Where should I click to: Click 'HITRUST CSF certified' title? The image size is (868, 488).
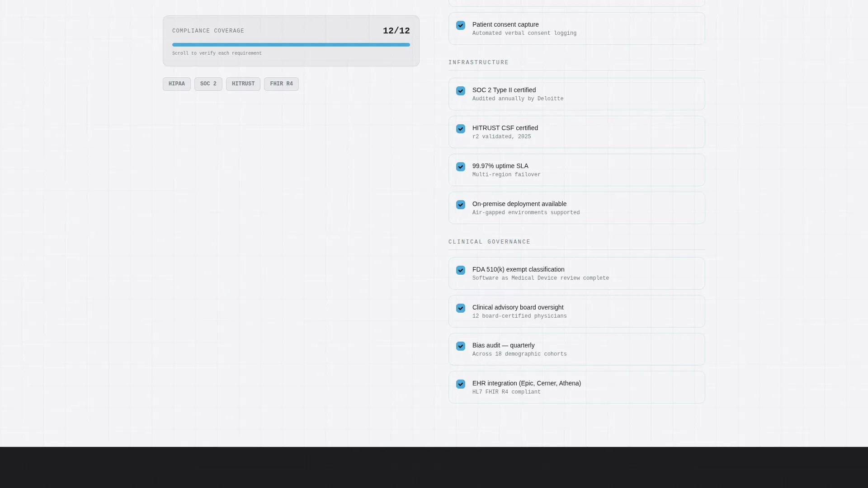click(x=505, y=128)
